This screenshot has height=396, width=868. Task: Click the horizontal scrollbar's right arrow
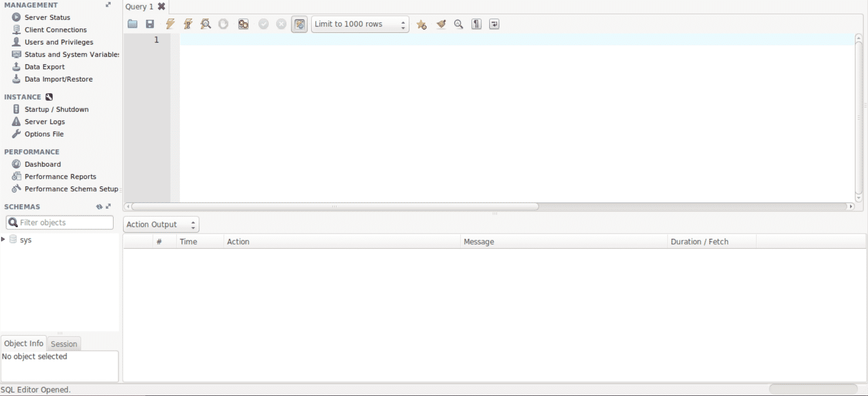coord(851,206)
